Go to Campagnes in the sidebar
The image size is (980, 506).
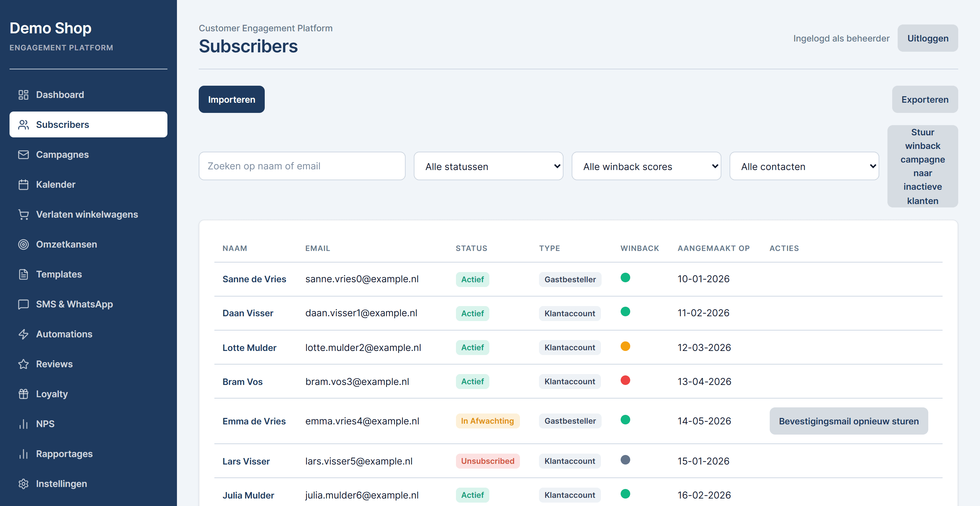(x=88, y=155)
